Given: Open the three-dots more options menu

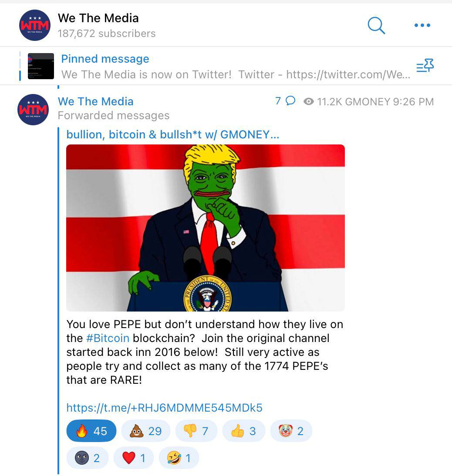Looking at the screenshot, I should tap(422, 25).
